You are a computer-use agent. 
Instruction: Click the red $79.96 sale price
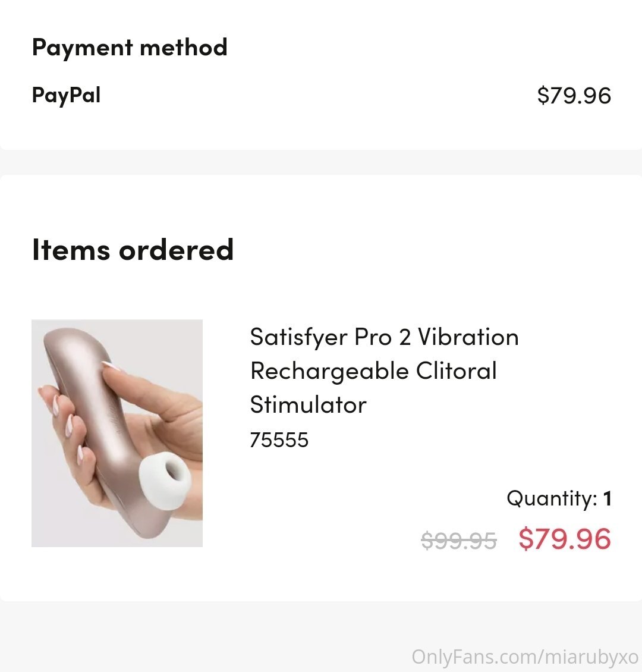[x=565, y=539]
